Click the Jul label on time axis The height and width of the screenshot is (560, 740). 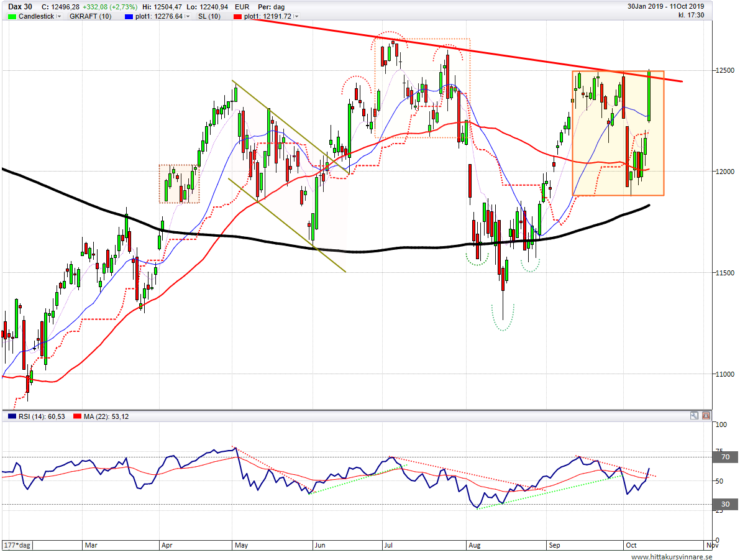[x=388, y=545]
